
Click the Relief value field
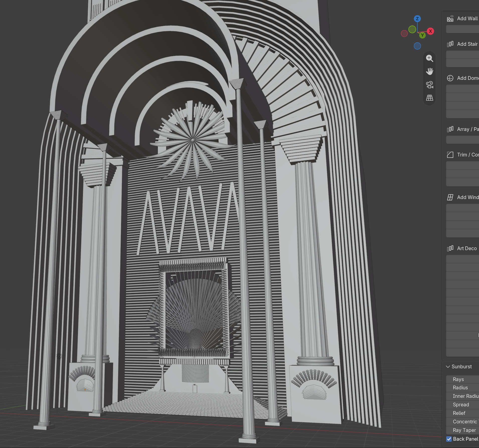pyautogui.click(x=462, y=413)
